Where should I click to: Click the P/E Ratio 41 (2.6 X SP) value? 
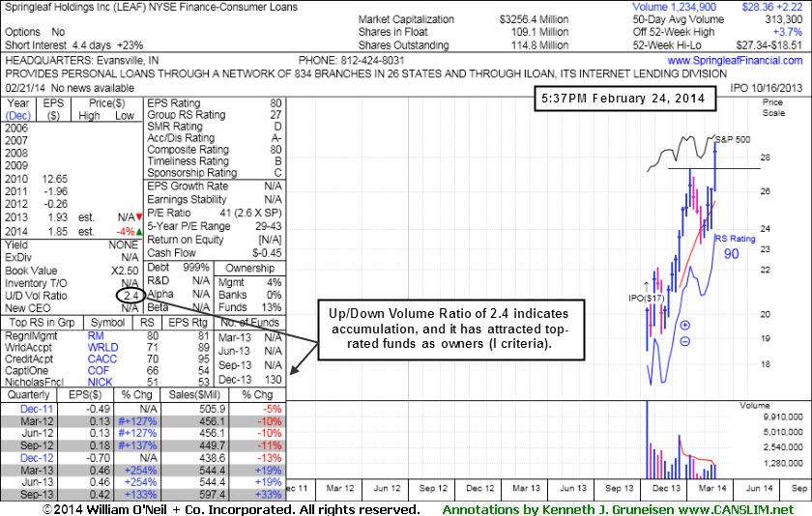click(250, 213)
